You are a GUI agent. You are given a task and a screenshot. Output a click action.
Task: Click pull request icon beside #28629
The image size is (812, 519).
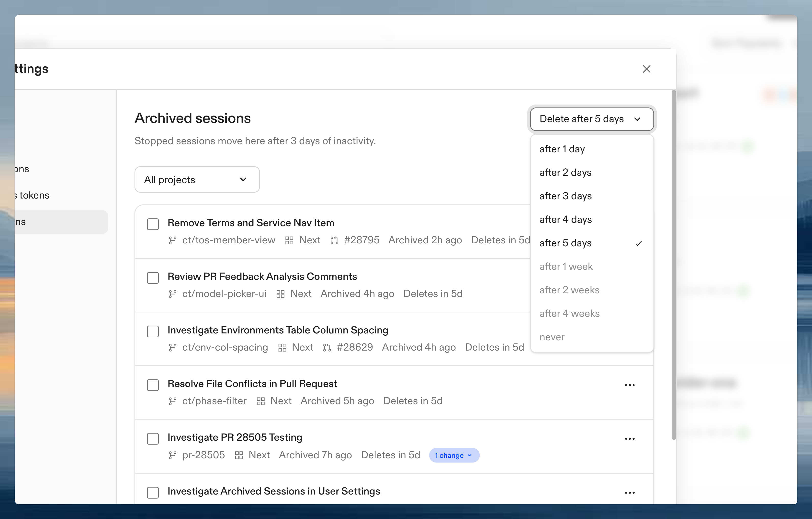pos(327,348)
